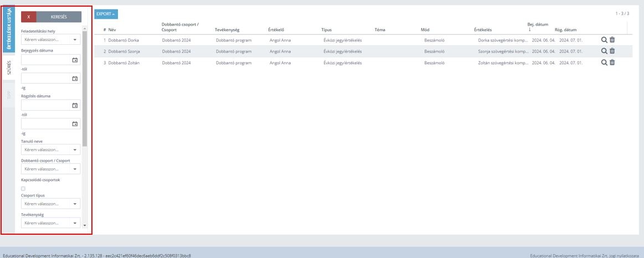This screenshot has height=258, width=644.
Task: Open calendar for Bejegyzés dátuma -tól field
Action: 75,60
